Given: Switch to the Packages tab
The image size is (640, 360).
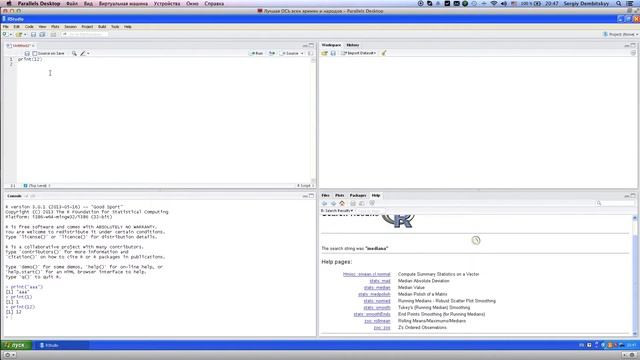Looking at the screenshot, I should point(358,196).
